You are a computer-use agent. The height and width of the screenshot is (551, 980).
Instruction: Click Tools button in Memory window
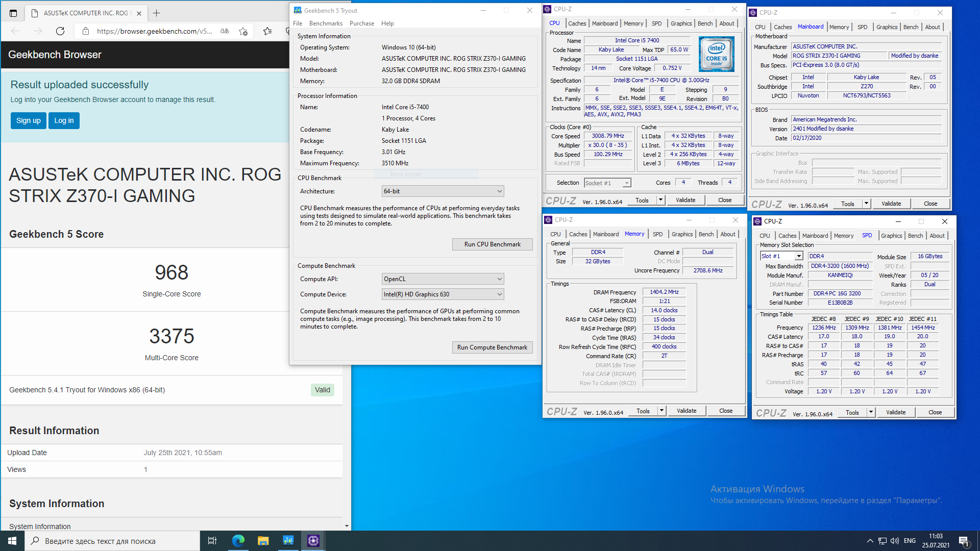coord(643,411)
